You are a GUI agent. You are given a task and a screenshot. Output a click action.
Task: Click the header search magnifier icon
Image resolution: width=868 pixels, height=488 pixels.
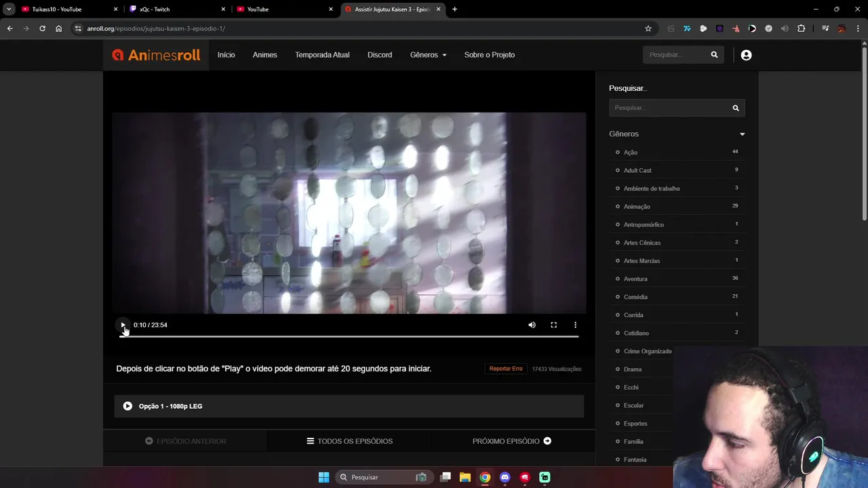[x=714, y=55]
